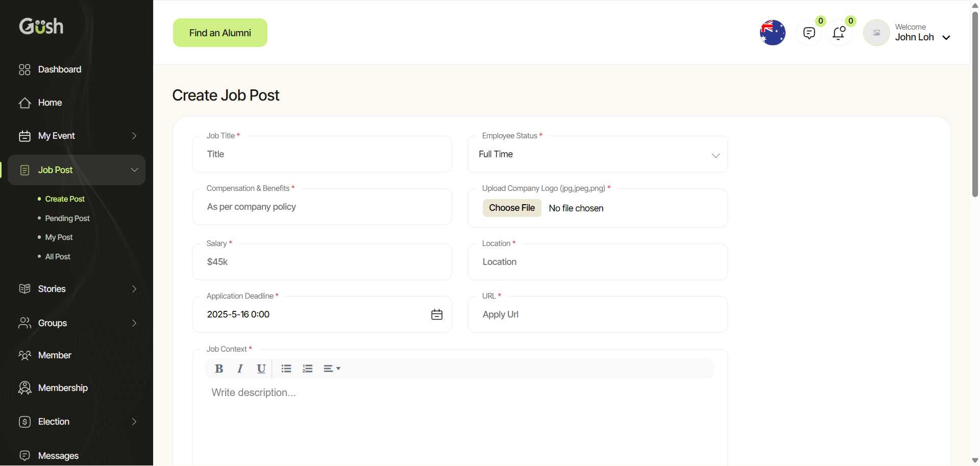Toggle italic formatting in Job Context

240,369
